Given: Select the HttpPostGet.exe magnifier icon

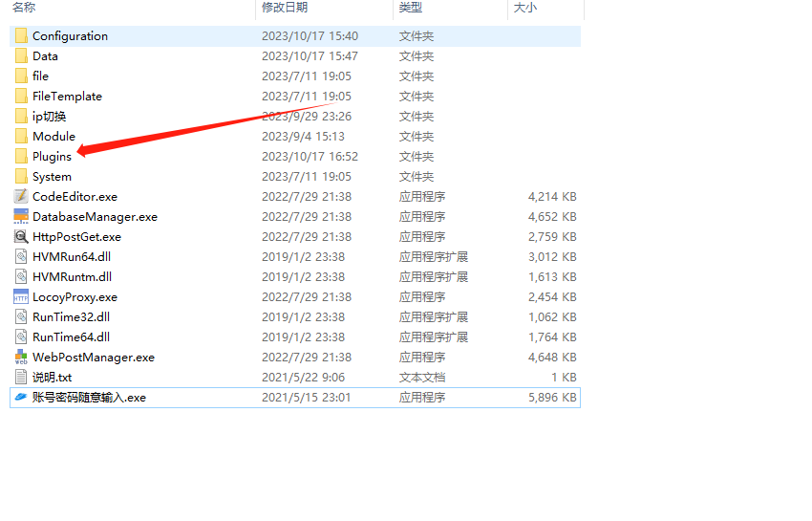Looking at the screenshot, I should [21, 237].
